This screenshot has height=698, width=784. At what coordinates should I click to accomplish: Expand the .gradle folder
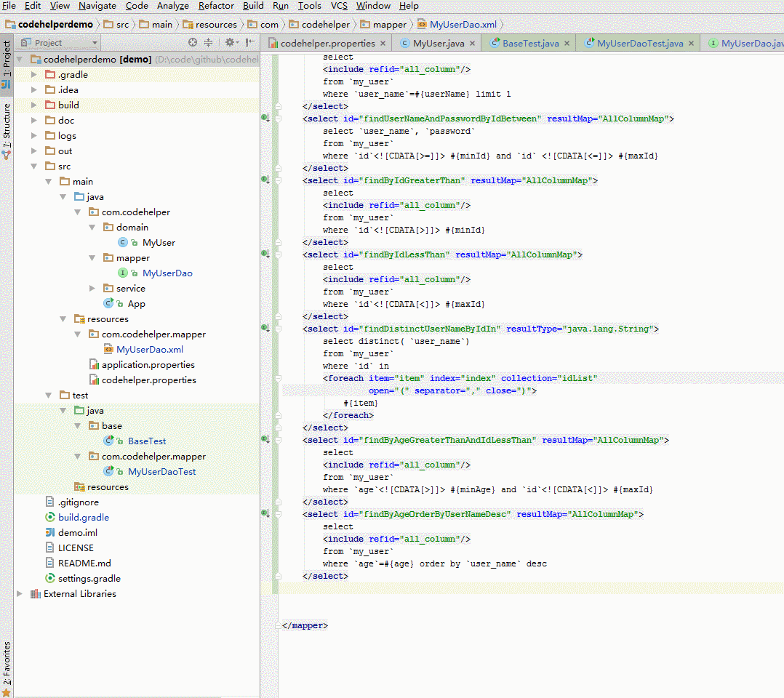pyautogui.click(x=33, y=74)
